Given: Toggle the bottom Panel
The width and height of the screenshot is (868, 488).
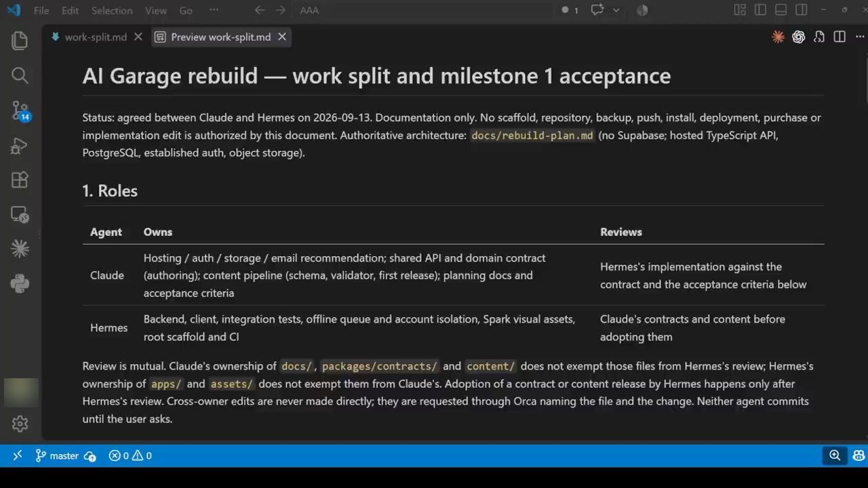Looking at the screenshot, I should (781, 10).
